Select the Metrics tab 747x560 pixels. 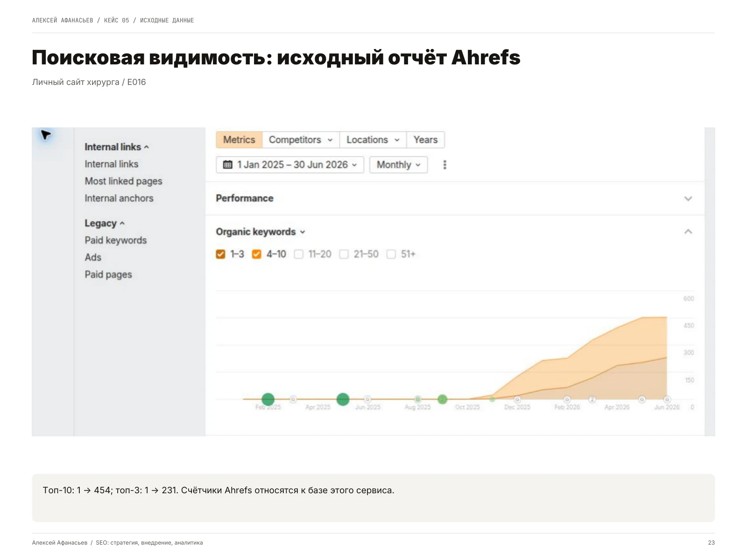[x=239, y=140]
